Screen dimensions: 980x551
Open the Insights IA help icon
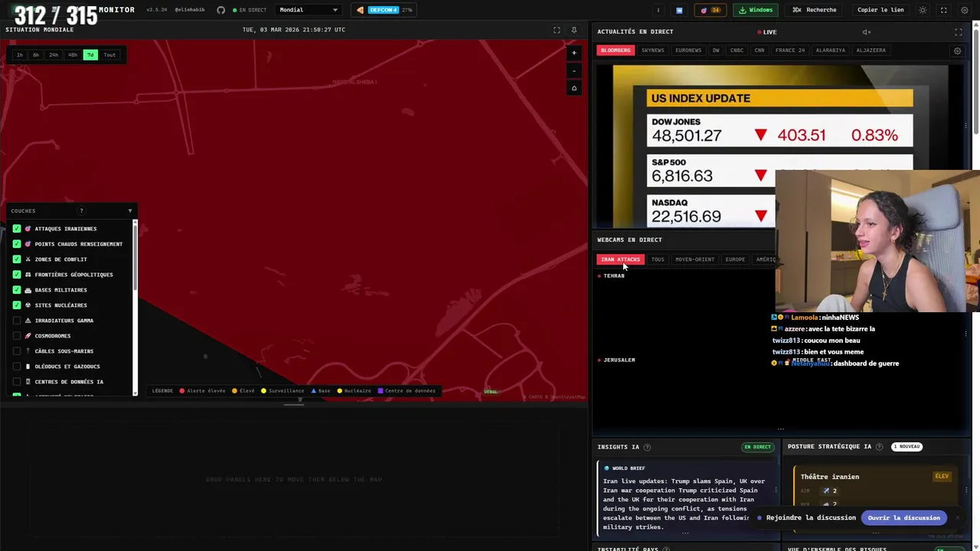click(x=647, y=447)
